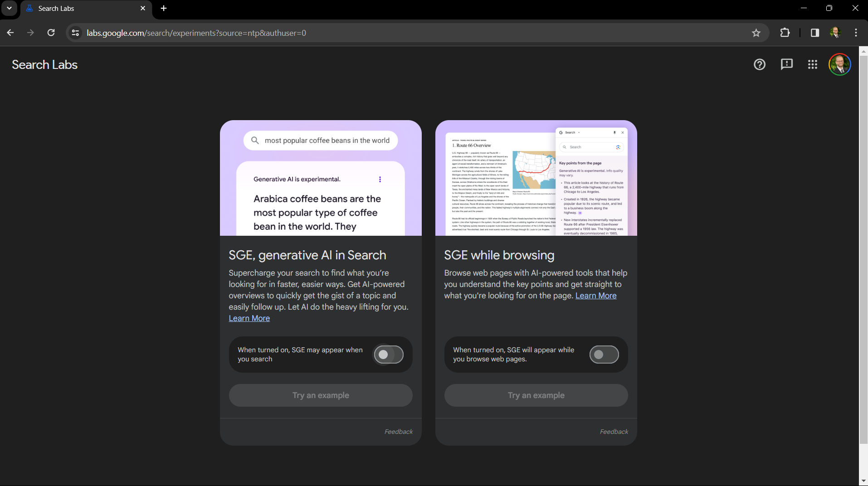Viewport: 868px width, 486px height.
Task: Bookmark this page with the star icon
Action: point(756,33)
